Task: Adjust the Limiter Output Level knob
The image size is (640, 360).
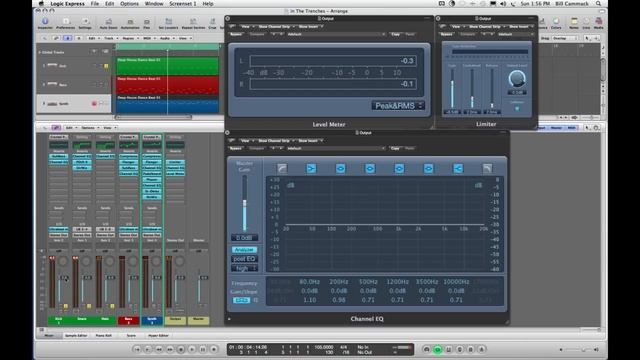Action: click(x=517, y=79)
